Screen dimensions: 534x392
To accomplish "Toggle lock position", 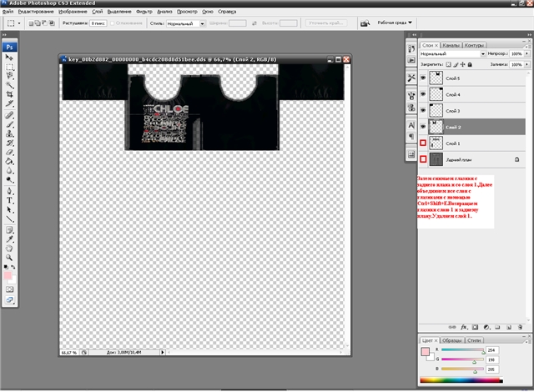I will 463,64.
